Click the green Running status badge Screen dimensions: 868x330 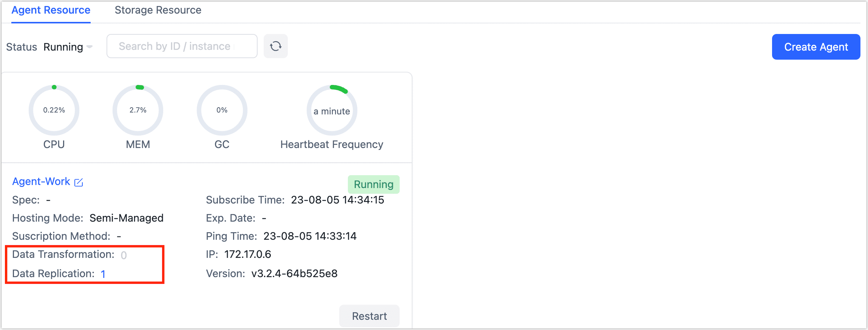373,184
